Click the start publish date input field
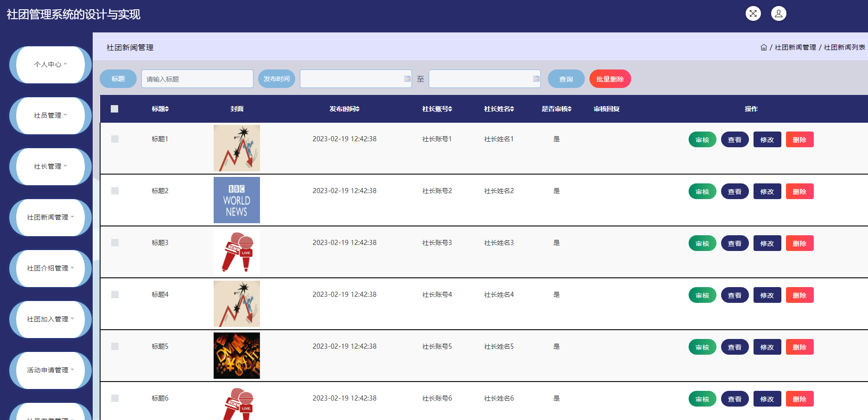The image size is (868, 420). click(356, 79)
